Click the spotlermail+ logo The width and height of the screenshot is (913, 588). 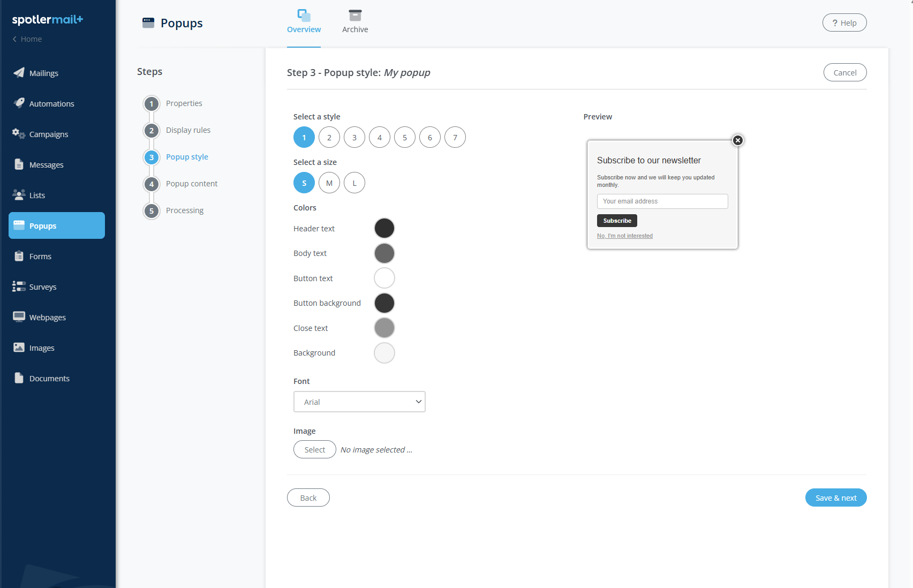(x=48, y=20)
